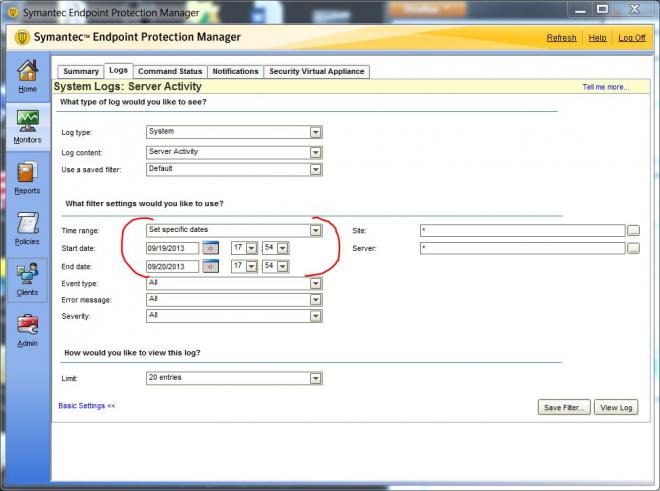This screenshot has height=491, width=660.
Task: Click the View Log button
Action: tap(616, 407)
